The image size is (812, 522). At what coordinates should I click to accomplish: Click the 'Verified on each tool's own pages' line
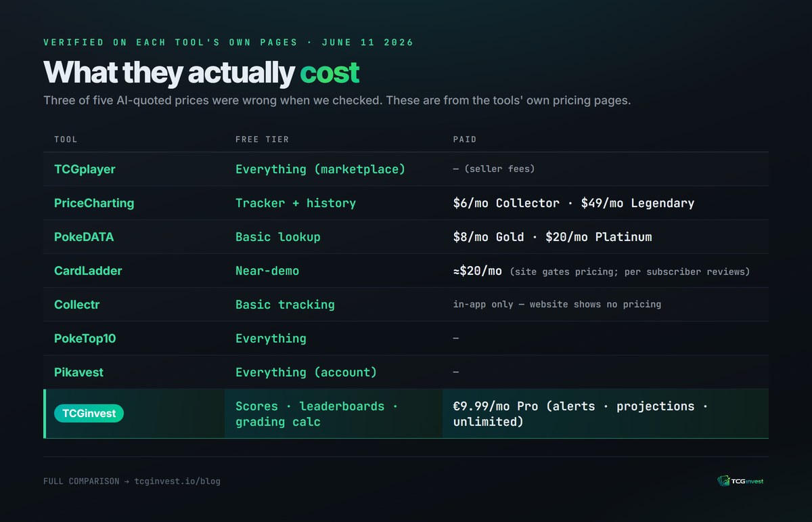point(229,42)
